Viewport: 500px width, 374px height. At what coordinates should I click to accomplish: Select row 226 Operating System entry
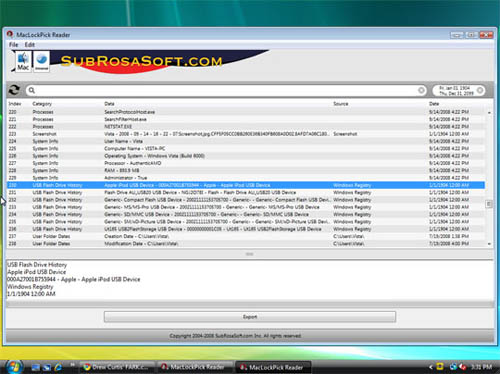pyautogui.click(x=246, y=156)
